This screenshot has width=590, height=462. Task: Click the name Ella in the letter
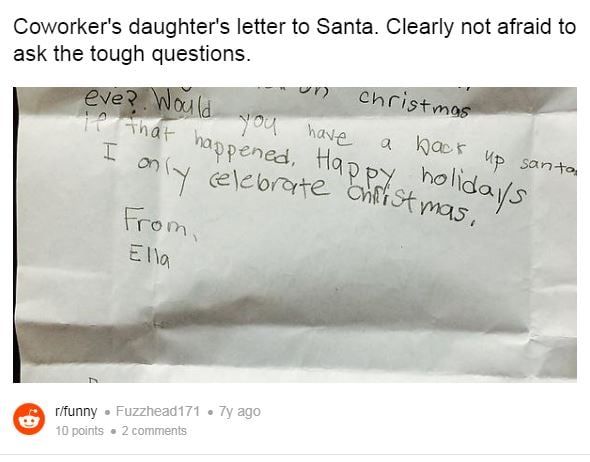[149, 257]
